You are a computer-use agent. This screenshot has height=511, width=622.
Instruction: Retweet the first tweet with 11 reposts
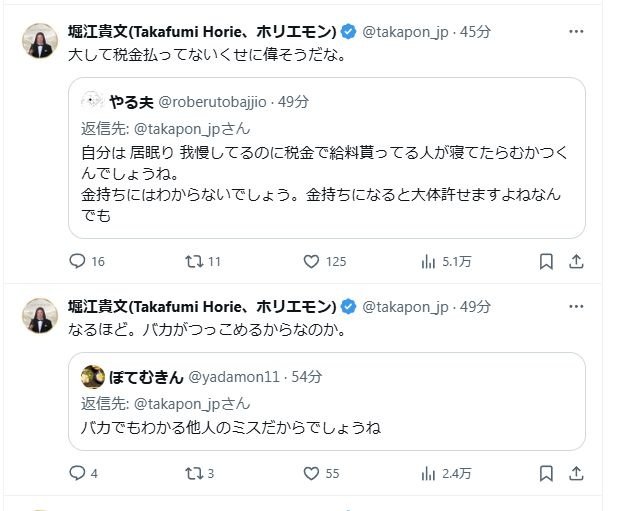[195, 262]
